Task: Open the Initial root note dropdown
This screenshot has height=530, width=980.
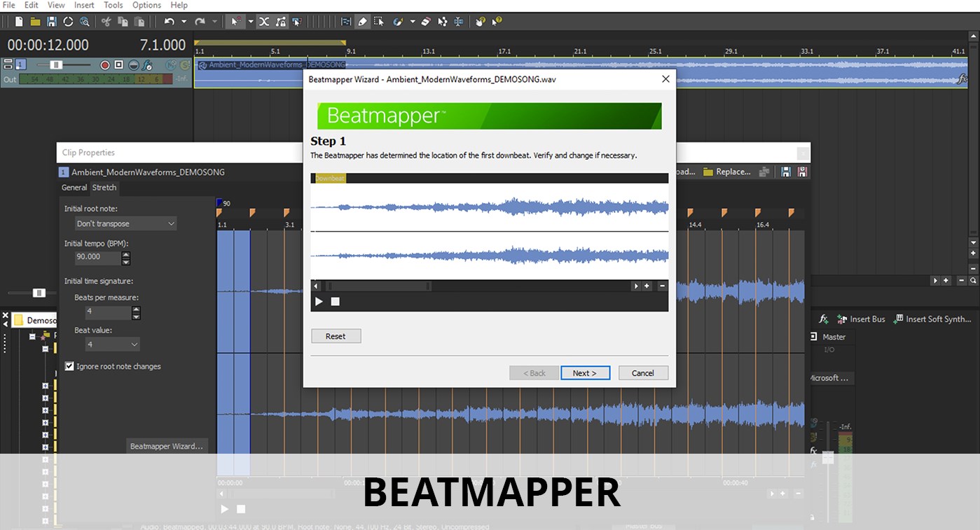Action: tap(125, 223)
